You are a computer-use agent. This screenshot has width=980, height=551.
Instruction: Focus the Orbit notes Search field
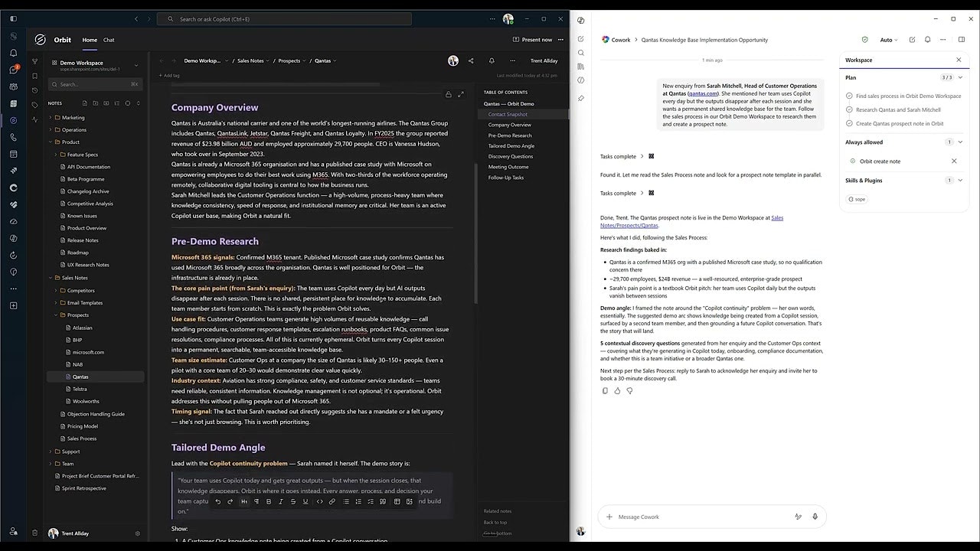coord(95,84)
